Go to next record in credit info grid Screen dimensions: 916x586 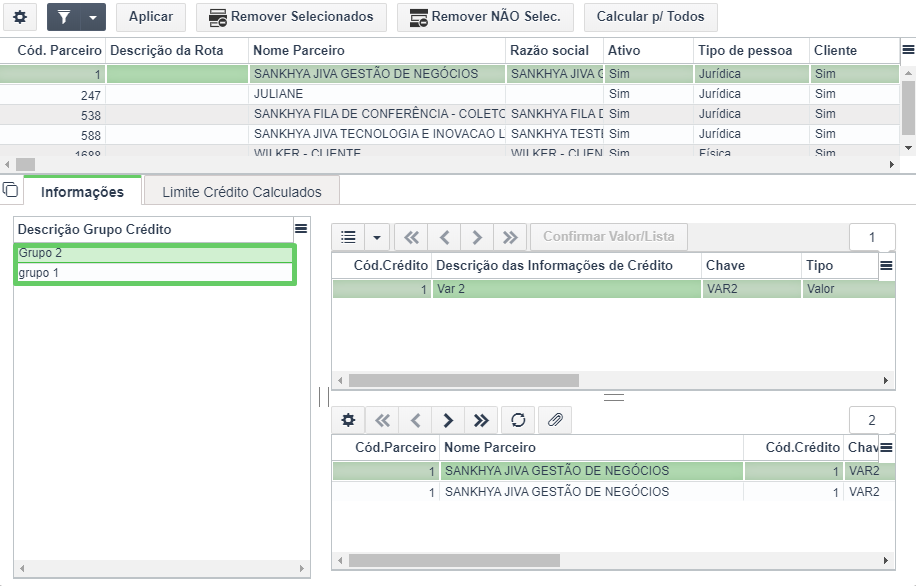pyautogui.click(x=477, y=237)
